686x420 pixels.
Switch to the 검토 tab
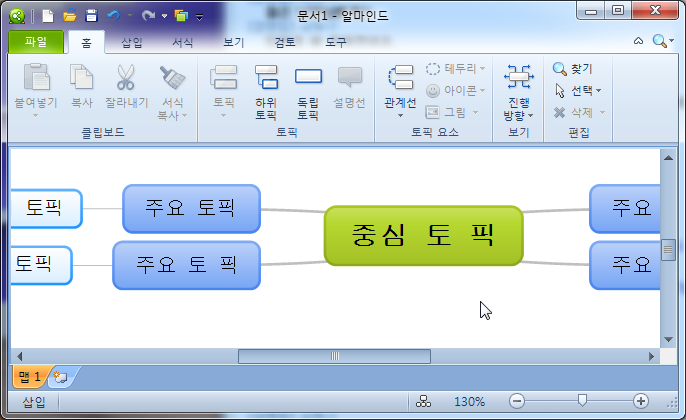click(285, 42)
